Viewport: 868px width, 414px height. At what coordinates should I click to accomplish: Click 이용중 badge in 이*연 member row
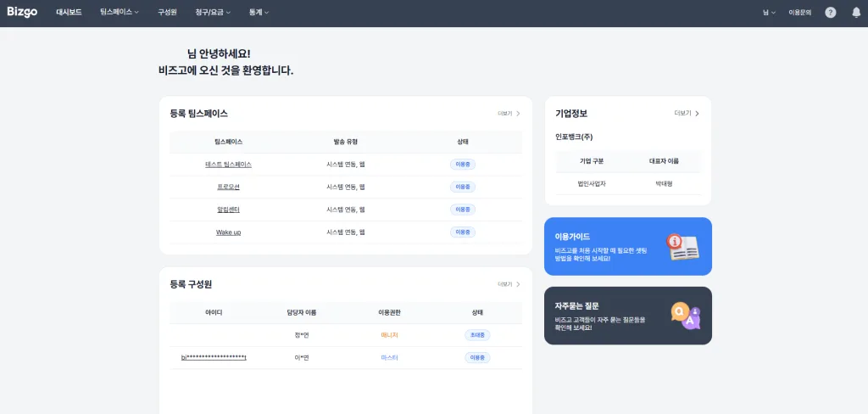[476, 357]
